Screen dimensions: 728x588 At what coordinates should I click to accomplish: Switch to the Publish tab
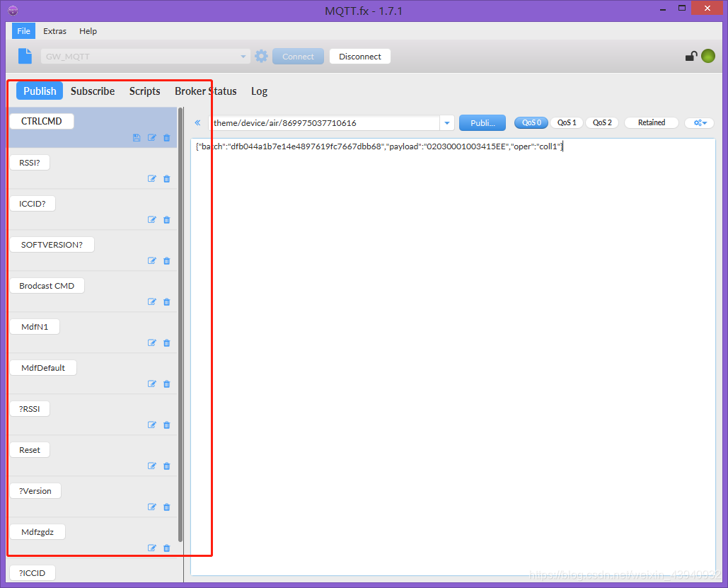pyautogui.click(x=40, y=91)
